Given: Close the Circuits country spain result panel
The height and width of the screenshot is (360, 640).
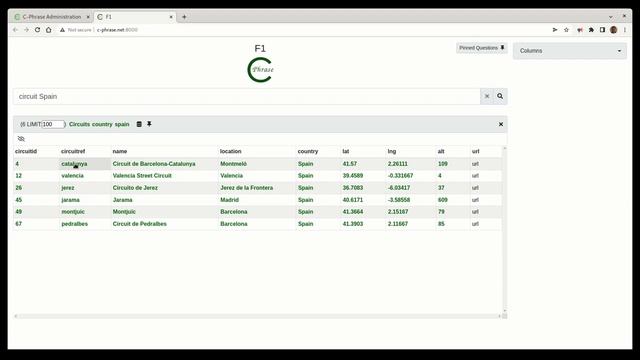Looking at the screenshot, I should point(501,124).
